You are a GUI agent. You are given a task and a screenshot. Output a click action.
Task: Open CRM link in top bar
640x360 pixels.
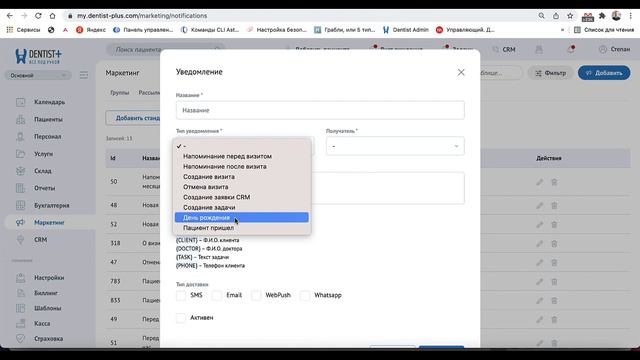[504, 49]
